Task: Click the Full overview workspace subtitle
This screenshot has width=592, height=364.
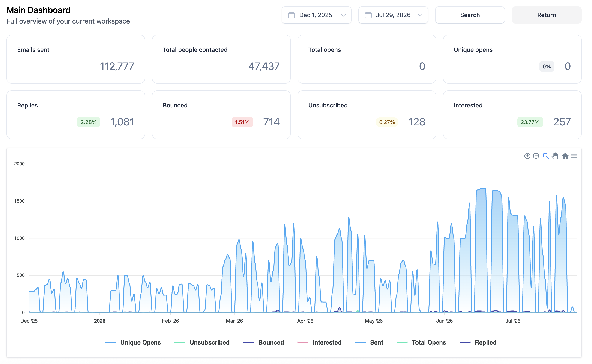Action: pos(68,21)
